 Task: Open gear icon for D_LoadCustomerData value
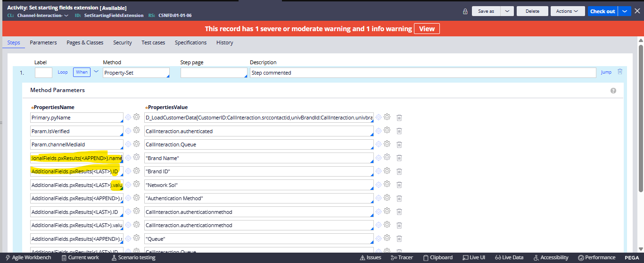387,117
